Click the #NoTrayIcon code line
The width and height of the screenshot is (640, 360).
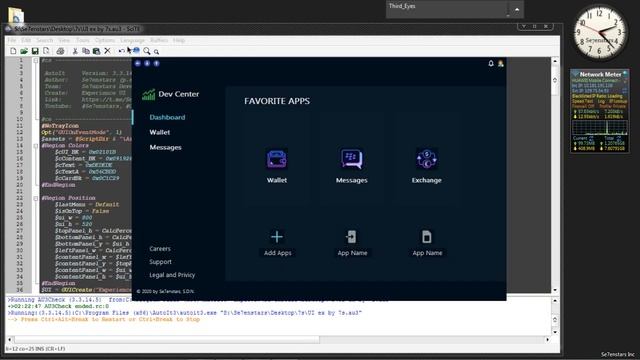click(60, 126)
